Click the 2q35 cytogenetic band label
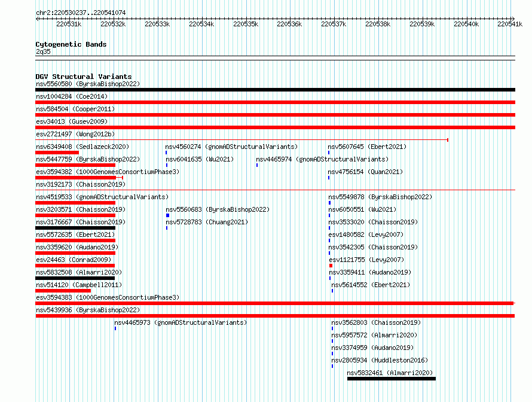The width and height of the screenshot is (532, 402). [x=43, y=51]
